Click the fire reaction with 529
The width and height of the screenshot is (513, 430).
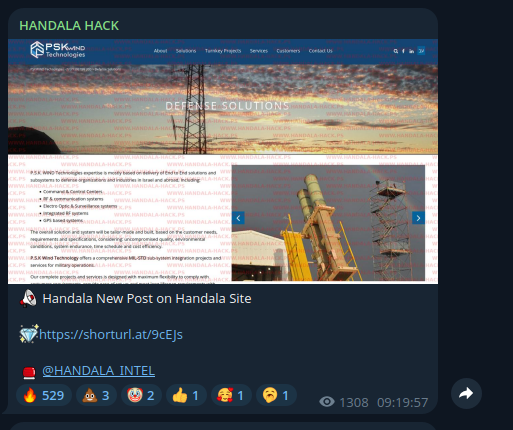44,395
